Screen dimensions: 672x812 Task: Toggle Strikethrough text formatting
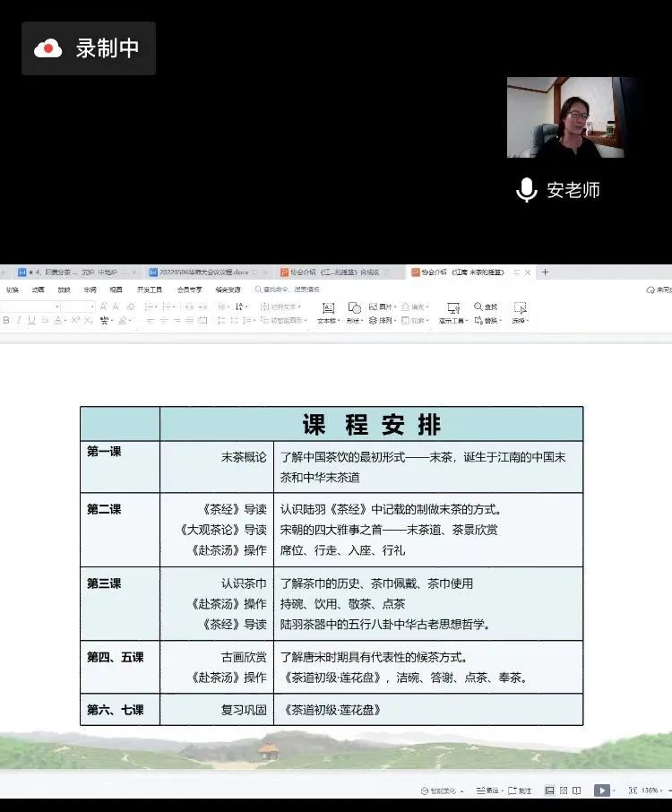tap(45, 321)
